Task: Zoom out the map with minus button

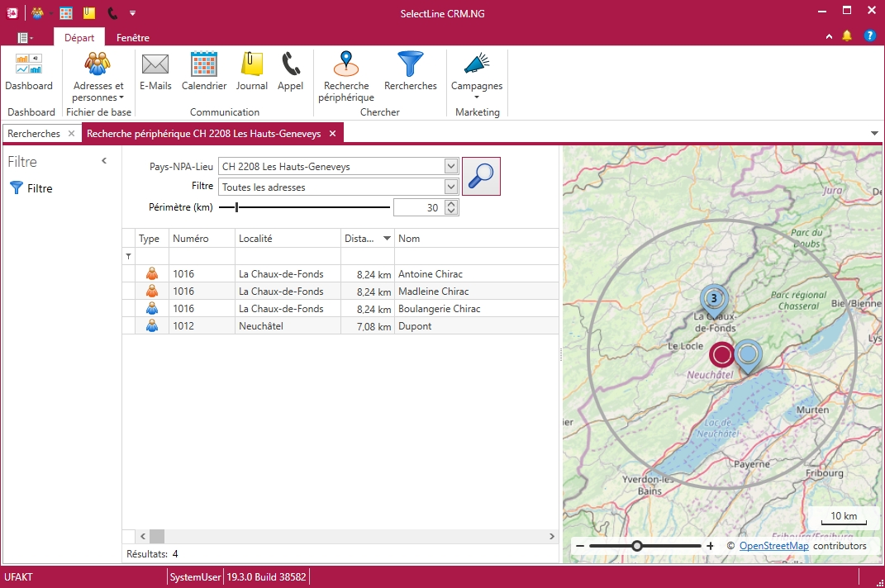Action: click(x=580, y=546)
